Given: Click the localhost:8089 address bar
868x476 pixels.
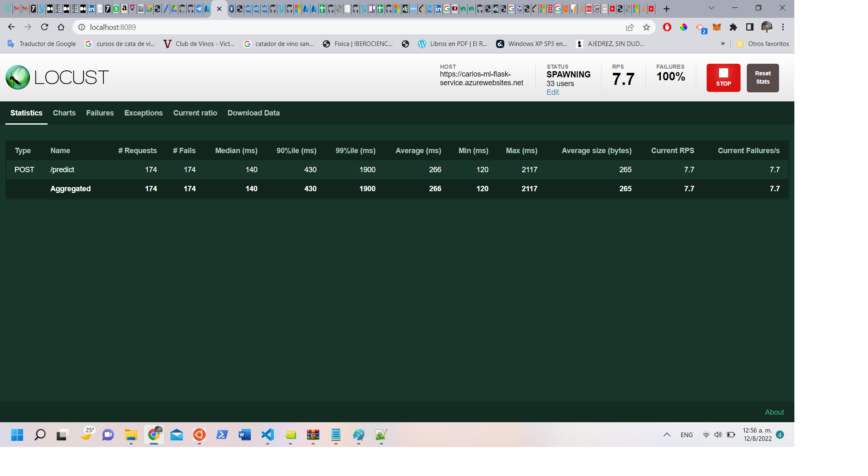Looking at the screenshot, I should click(331, 27).
